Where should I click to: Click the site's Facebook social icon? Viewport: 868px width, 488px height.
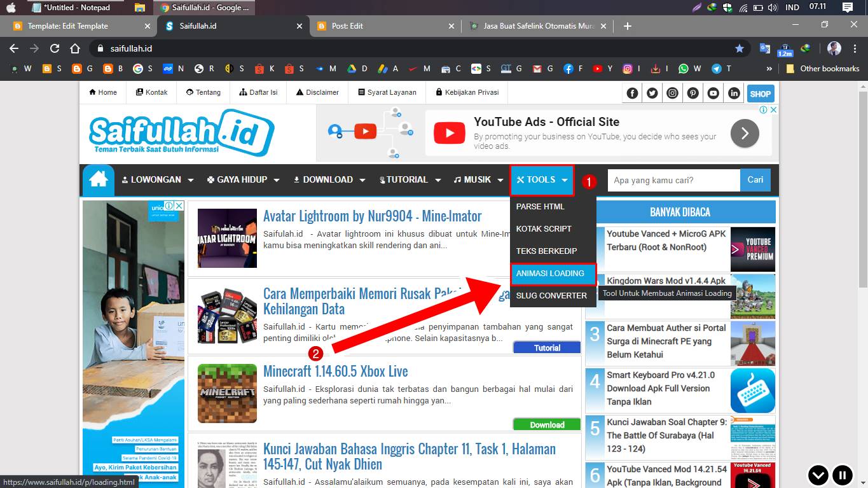pos(632,94)
